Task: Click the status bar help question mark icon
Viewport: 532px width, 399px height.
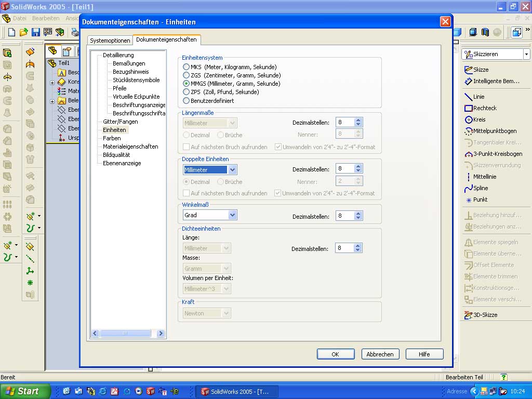Action: (x=504, y=377)
